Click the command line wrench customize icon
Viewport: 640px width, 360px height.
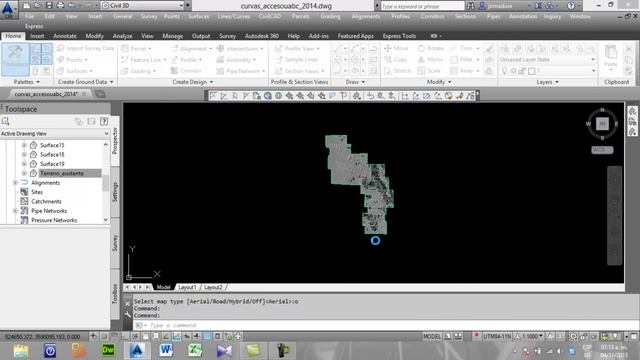127,315
